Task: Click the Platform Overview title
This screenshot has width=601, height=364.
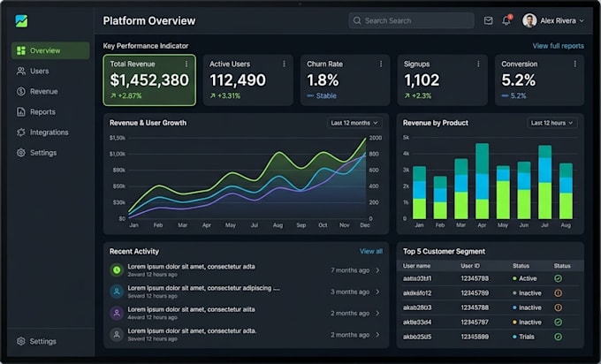Action: [149, 20]
